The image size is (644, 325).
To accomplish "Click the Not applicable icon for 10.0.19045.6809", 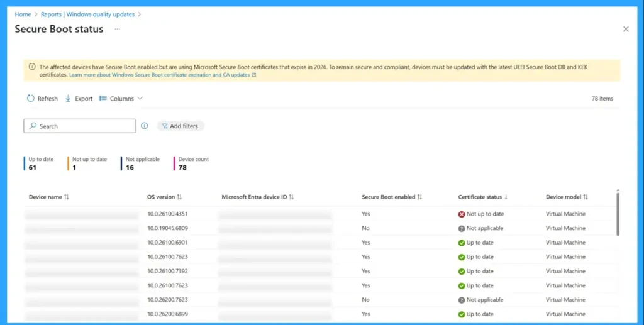I will click(x=462, y=229).
